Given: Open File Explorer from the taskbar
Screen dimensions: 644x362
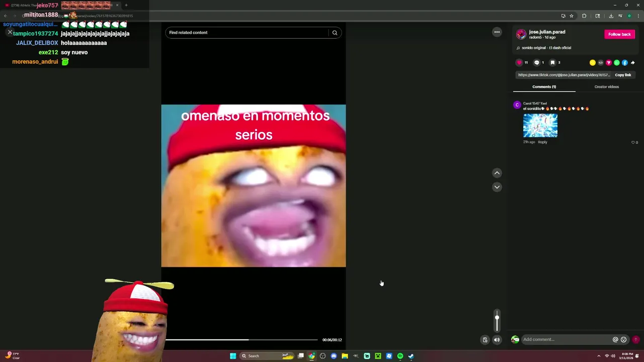Looking at the screenshot, I should pos(345,356).
